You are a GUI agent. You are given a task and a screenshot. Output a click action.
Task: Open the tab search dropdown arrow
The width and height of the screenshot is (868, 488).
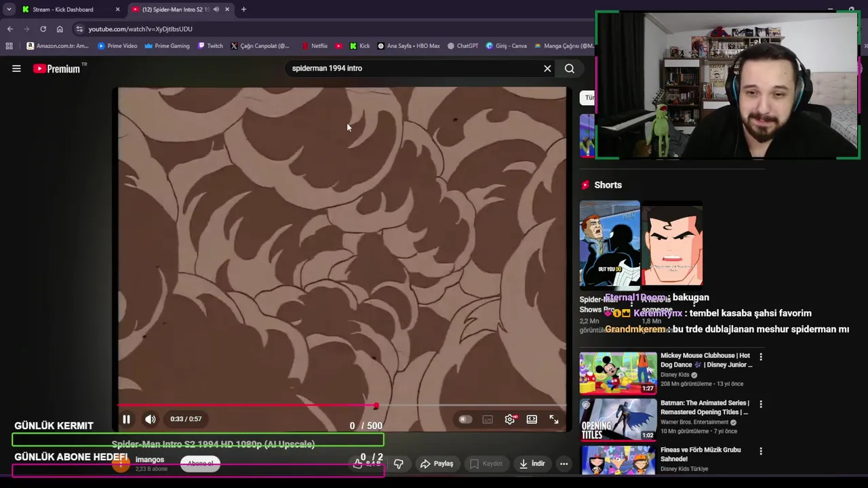[x=9, y=9]
